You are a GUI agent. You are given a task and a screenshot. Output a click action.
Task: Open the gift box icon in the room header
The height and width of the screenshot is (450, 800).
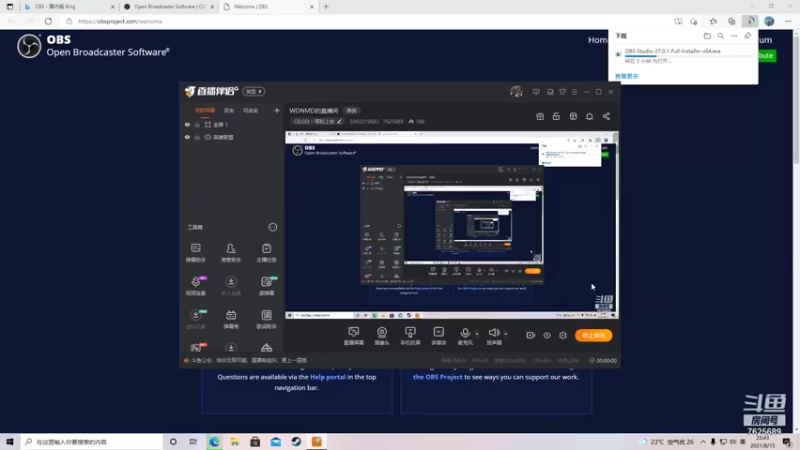[x=540, y=116]
